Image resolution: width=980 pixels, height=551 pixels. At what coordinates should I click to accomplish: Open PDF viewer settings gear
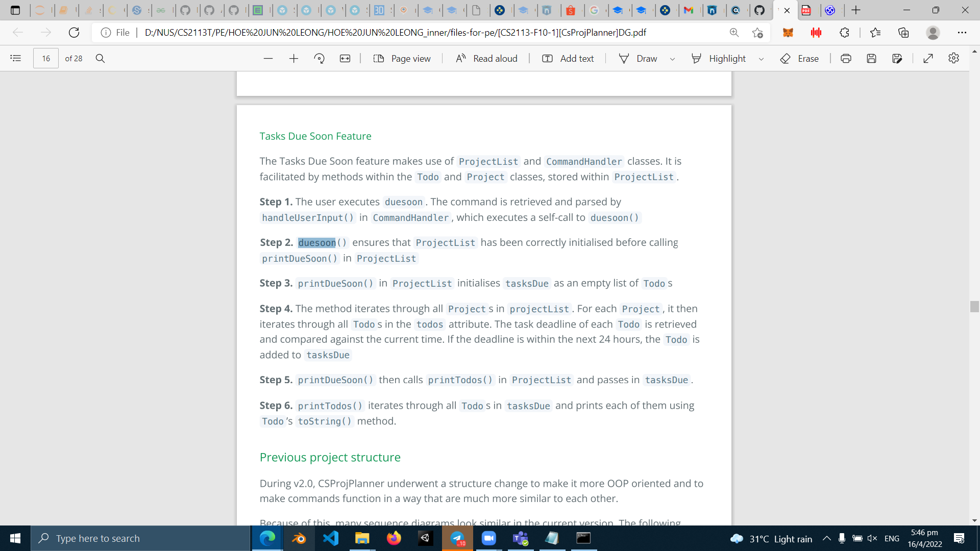click(x=953, y=58)
